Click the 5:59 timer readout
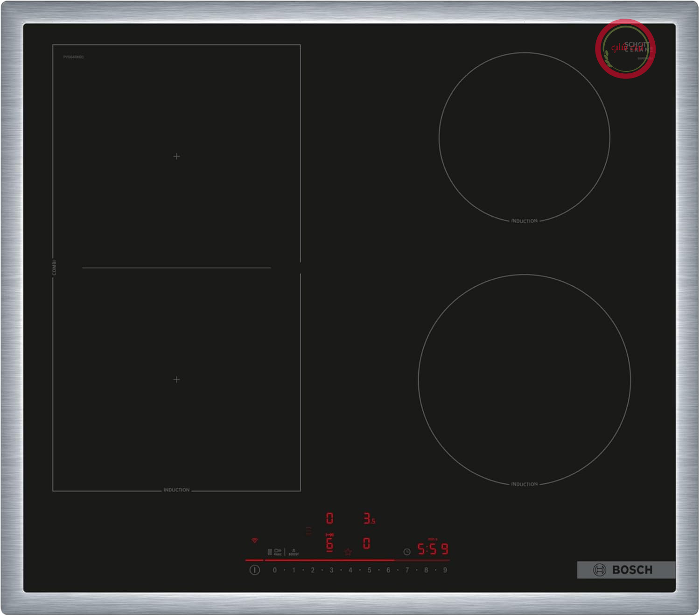This screenshot has height=616, width=700. (433, 549)
